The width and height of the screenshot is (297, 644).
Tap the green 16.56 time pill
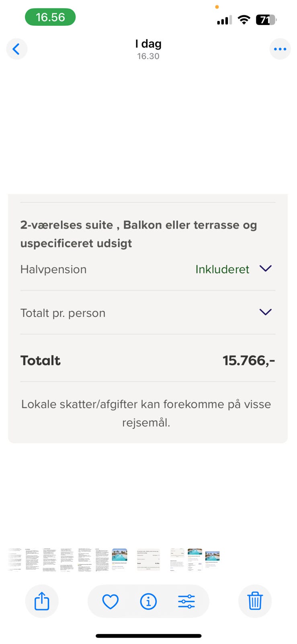[50, 17]
